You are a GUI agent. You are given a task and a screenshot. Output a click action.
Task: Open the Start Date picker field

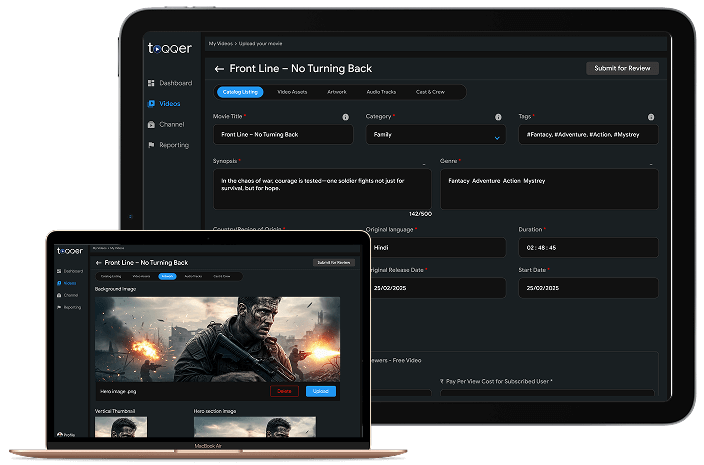coord(587,288)
